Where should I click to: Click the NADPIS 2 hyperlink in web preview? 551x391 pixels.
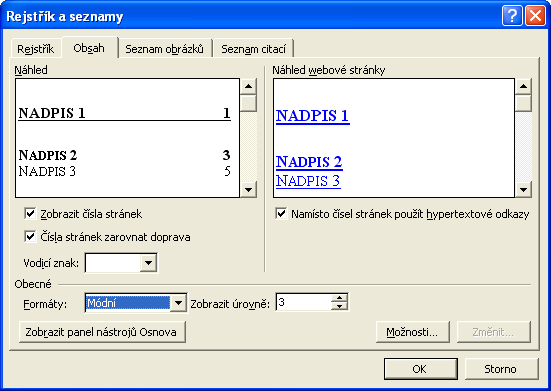click(x=309, y=162)
